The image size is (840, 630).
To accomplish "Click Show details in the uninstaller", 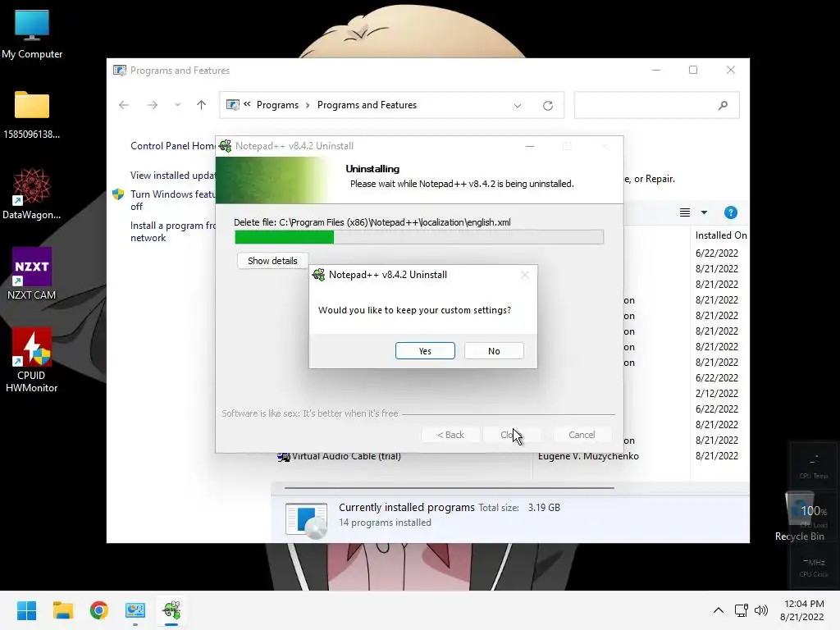I will [272, 261].
